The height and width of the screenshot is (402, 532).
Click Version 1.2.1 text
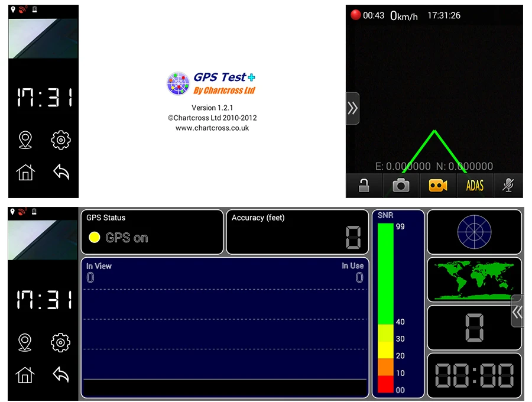pyautogui.click(x=212, y=108)
